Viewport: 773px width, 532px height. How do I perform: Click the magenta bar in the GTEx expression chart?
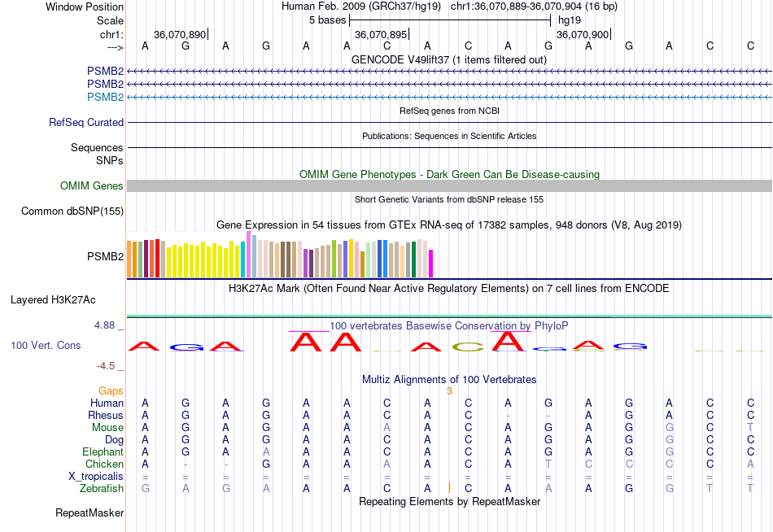pos(431,264)
